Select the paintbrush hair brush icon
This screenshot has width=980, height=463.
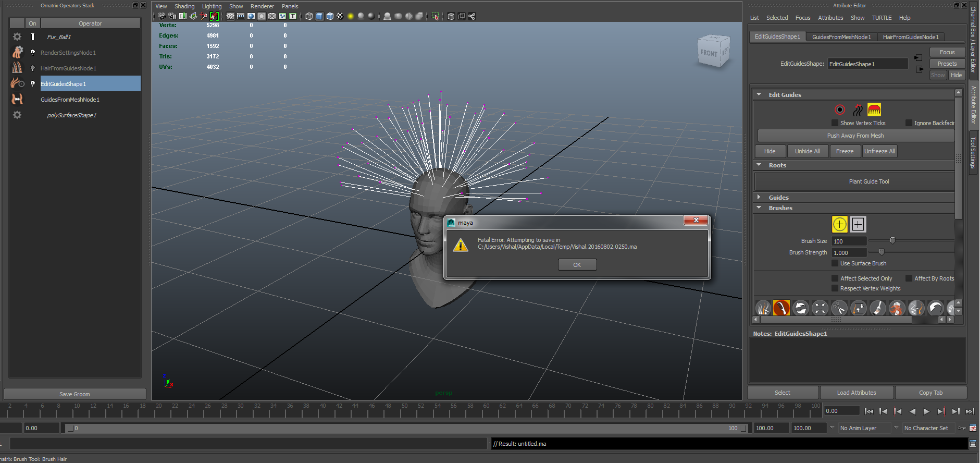[877, 308]
